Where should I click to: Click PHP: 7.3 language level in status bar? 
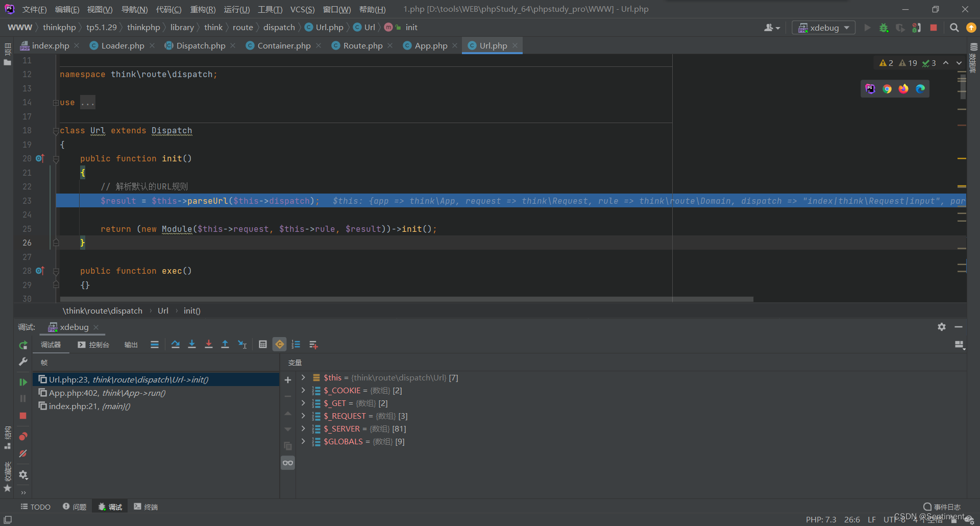coord(821,519)
